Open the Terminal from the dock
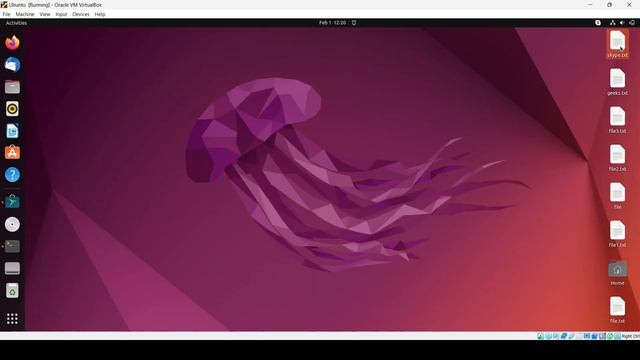 [x=12, y=246]
